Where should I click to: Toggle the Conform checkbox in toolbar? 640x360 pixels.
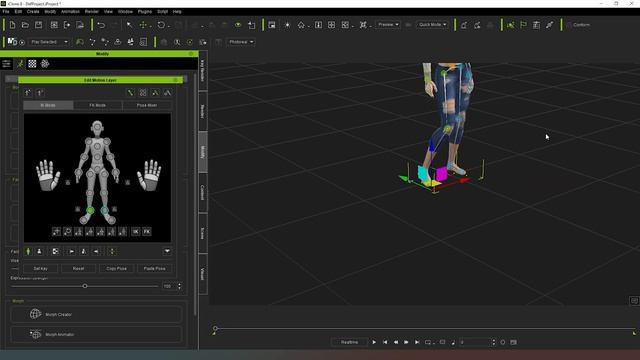pyautogui.click(x=569, y=25)
